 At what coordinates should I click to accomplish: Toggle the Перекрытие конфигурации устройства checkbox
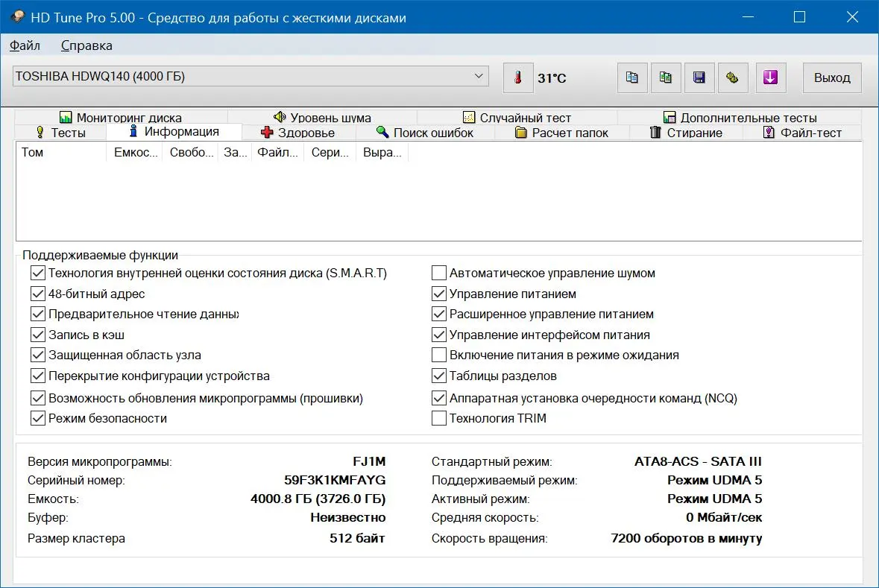point(37,376)
